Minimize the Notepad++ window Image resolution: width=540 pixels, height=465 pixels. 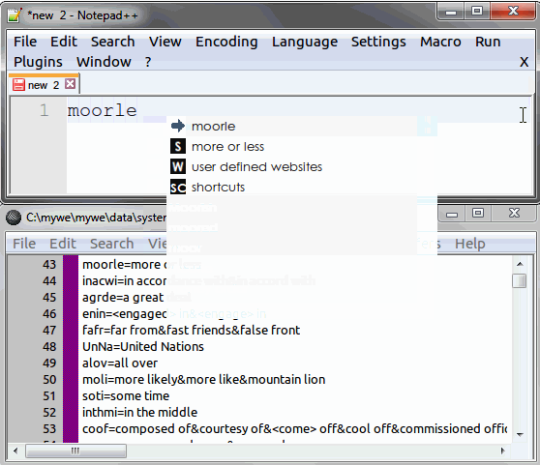pyautogui.click(x=451, y=12)
